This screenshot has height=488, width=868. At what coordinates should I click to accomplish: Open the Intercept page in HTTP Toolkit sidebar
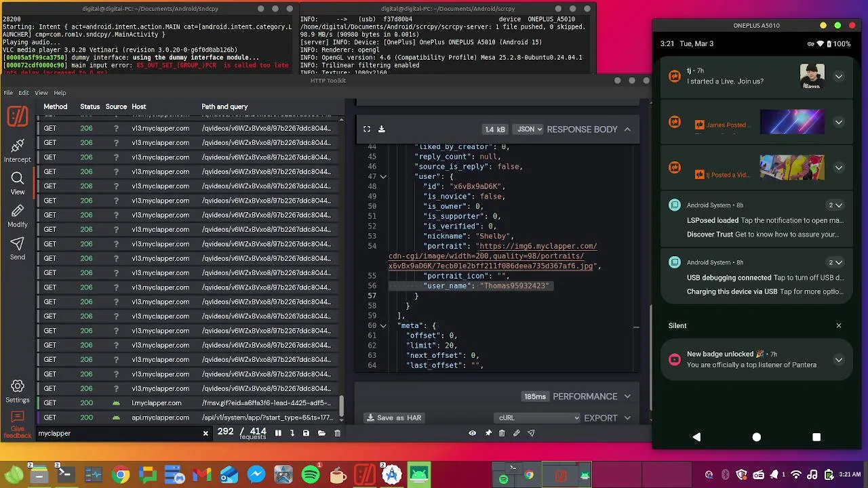tap(18, 150)
